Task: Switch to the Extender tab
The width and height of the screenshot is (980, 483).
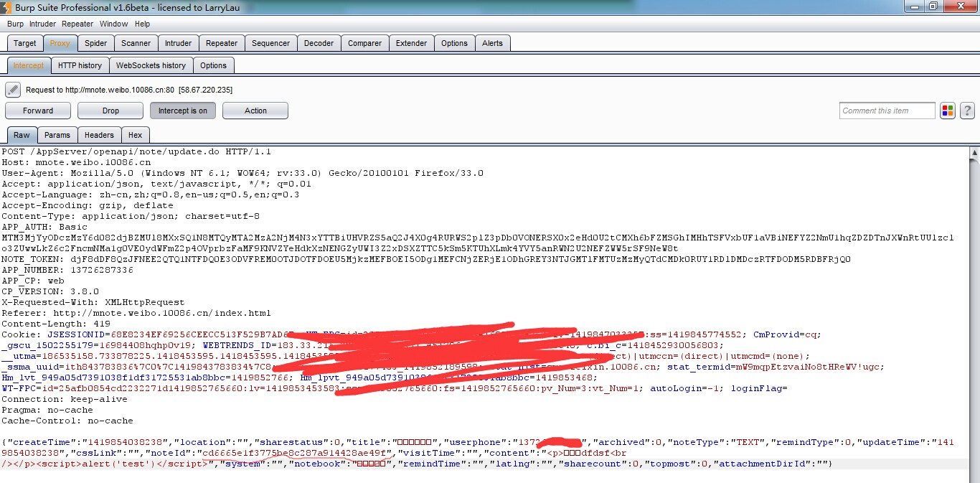Action: coord(412,43)
